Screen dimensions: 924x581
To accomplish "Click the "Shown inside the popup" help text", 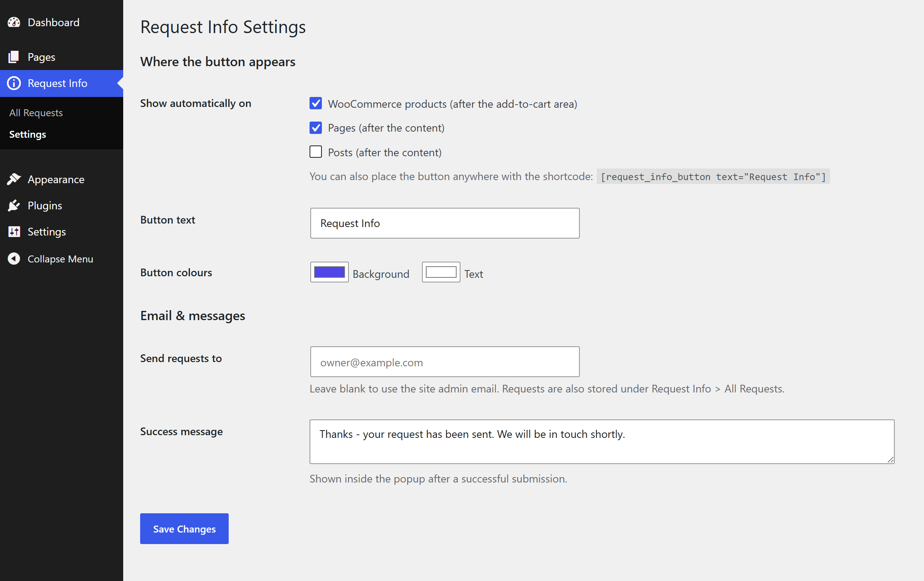I will [x=439, y=479].
